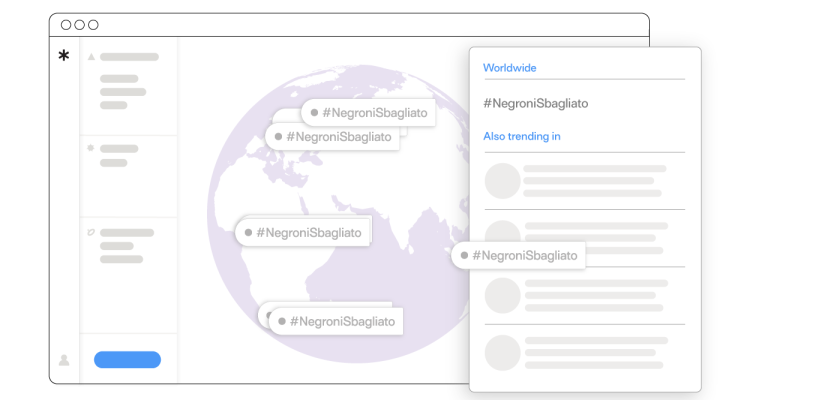Click the circle icon in the second sidebar section
Image resolution: width=840 pixels, height=400 pixels.
(91, 148)
